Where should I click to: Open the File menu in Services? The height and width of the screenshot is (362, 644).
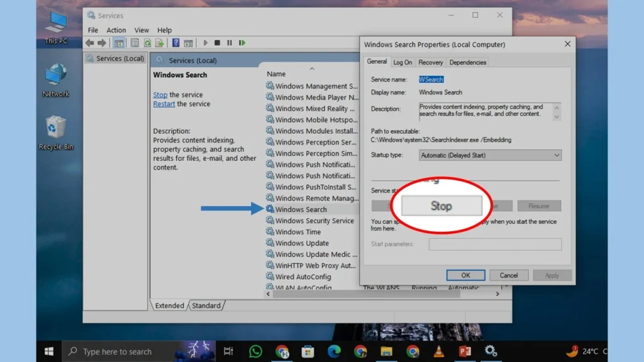[93, 30]
